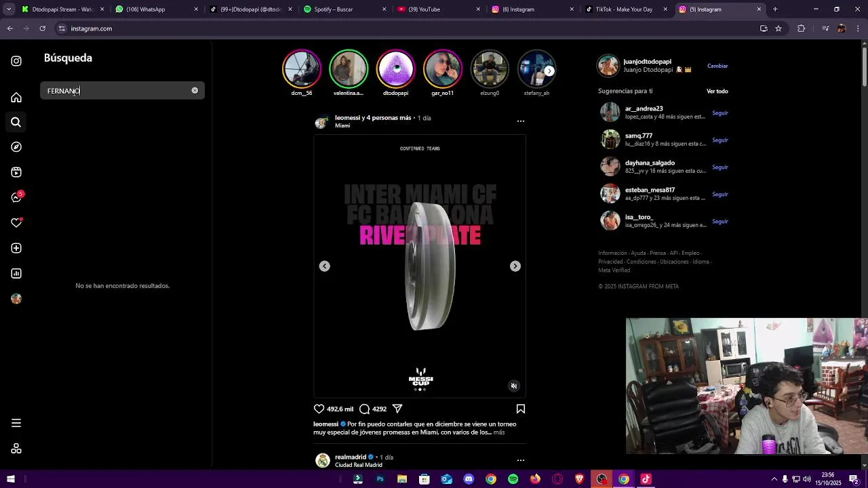Show more stories with right arrow
868x488 pixels.
pyautogui.click(x=549, y=70)
